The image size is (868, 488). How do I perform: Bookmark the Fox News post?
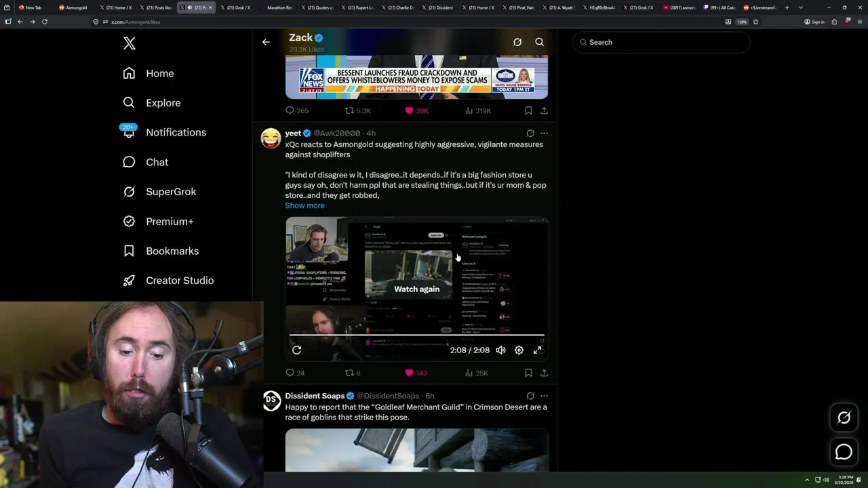coord(528,110)
